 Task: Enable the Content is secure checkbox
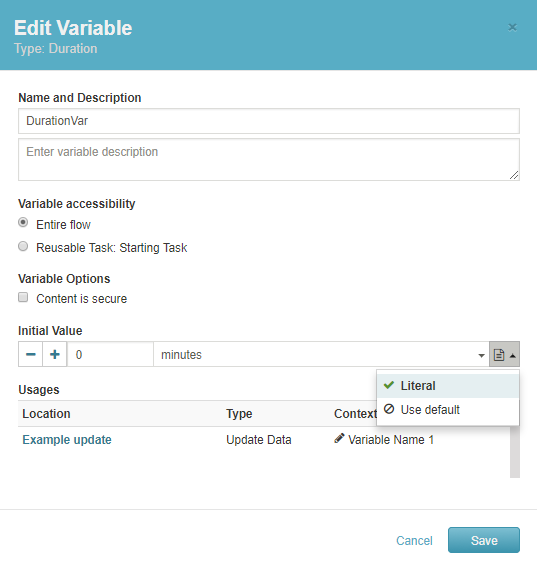pos(23,297)
